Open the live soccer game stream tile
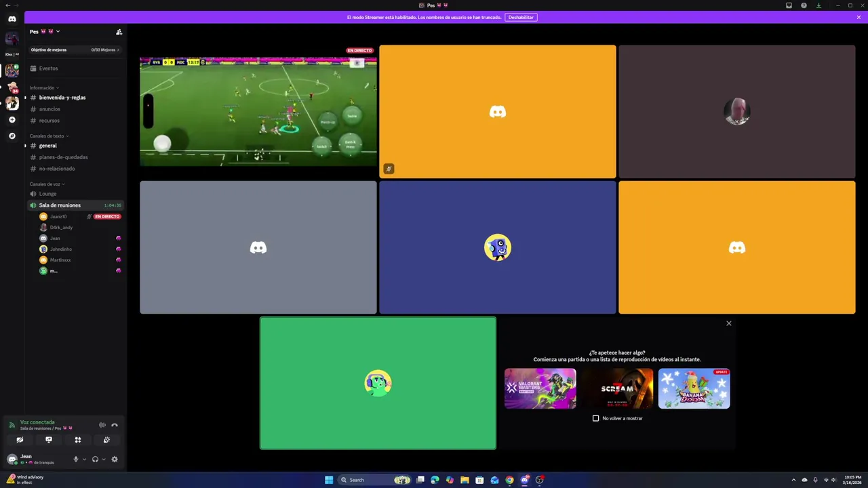868x488 pixels. click(x=258, y=112)
